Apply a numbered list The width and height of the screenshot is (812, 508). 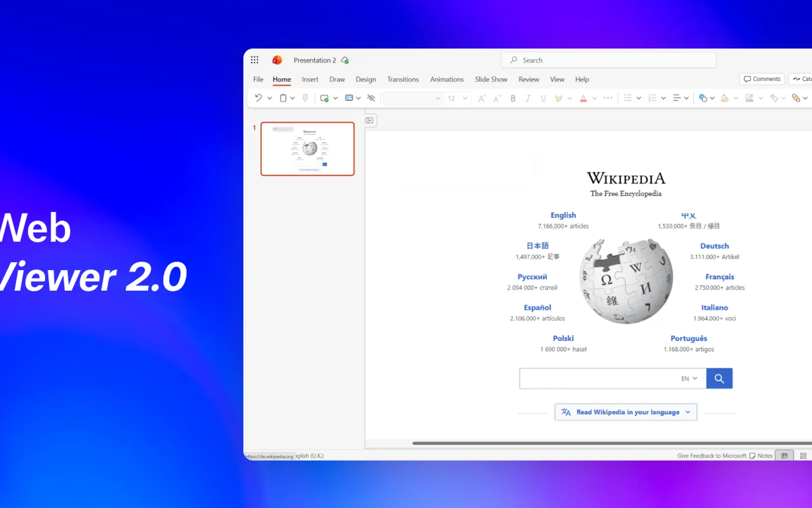click(x=653, y=98)
